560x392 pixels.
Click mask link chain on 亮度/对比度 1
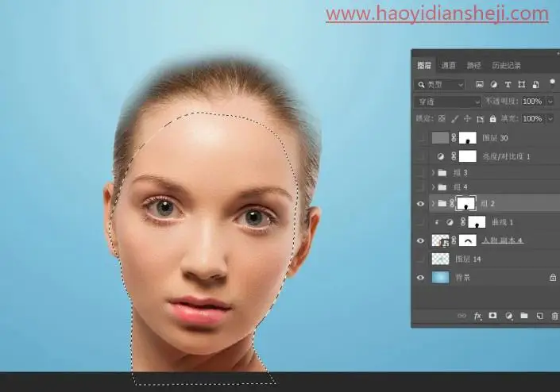coord(454,156)
